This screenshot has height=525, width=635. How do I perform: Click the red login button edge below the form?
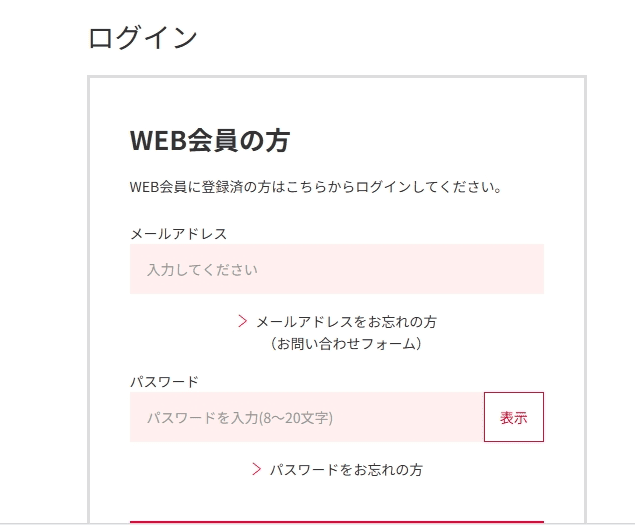[x=337, y=522]
